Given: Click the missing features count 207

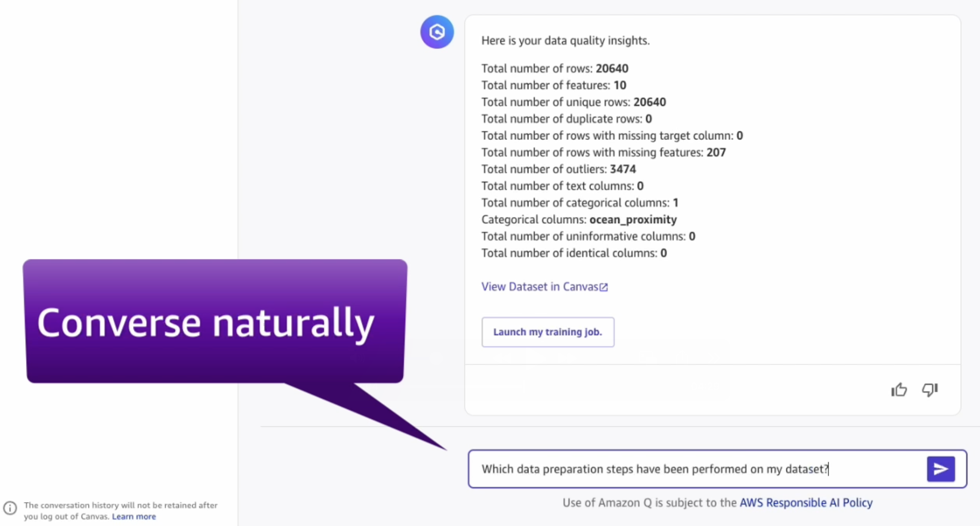Looking at the screenshot, I should point(716,152).
